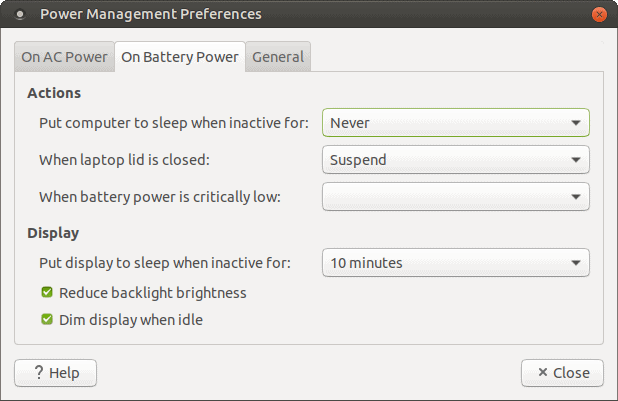Click the arrow on the Never dropdown
Image resolution: width=618 pixels, height=401 pixels.
(576, 123)
